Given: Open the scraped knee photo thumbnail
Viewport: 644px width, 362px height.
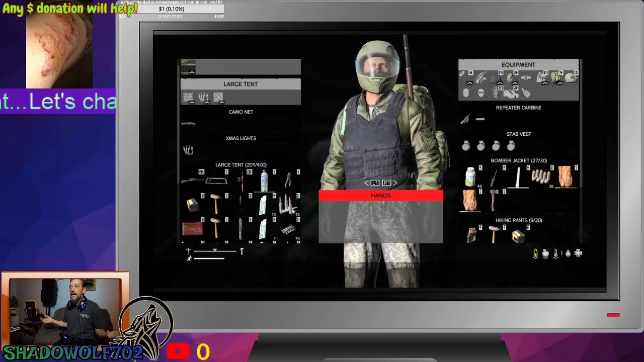Looking at the screenshot, I should [x=59, y=51].
